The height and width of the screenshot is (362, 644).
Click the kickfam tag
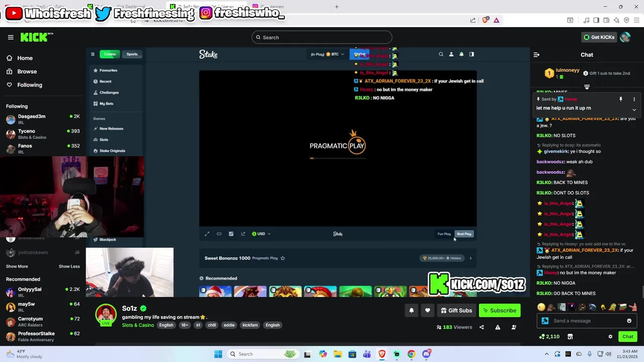(250, 325)
